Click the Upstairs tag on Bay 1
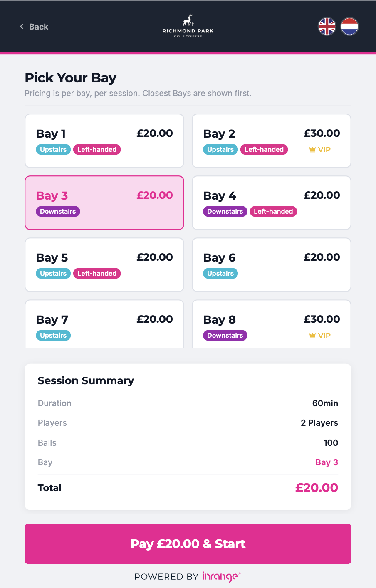This screenshot has height=588, width=376. (x=53, y=150)
